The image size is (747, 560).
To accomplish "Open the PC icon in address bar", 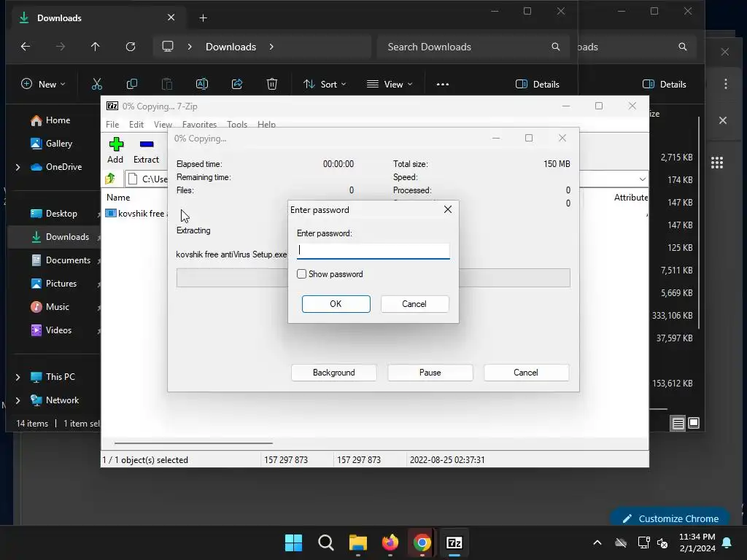I will pos(168,47).
